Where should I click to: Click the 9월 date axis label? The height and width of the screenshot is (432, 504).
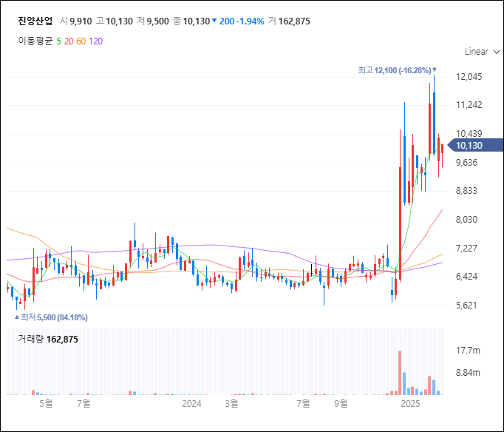pyautogui.click(x=341, y=403)
